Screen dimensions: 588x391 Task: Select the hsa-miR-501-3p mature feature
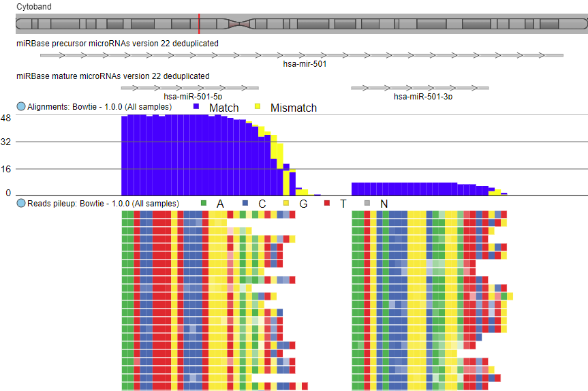[x=420, y=88]
